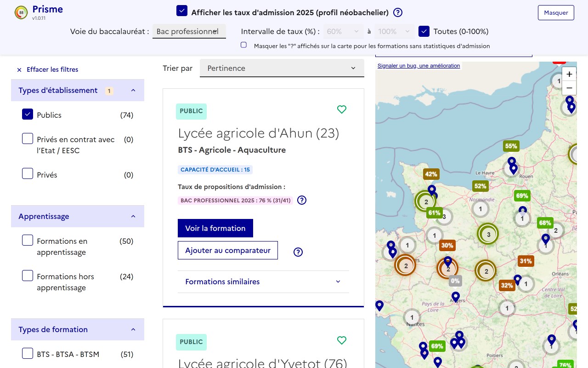588x368 pixels.
Task: Click the Masquer button
Action: (556, 12)
